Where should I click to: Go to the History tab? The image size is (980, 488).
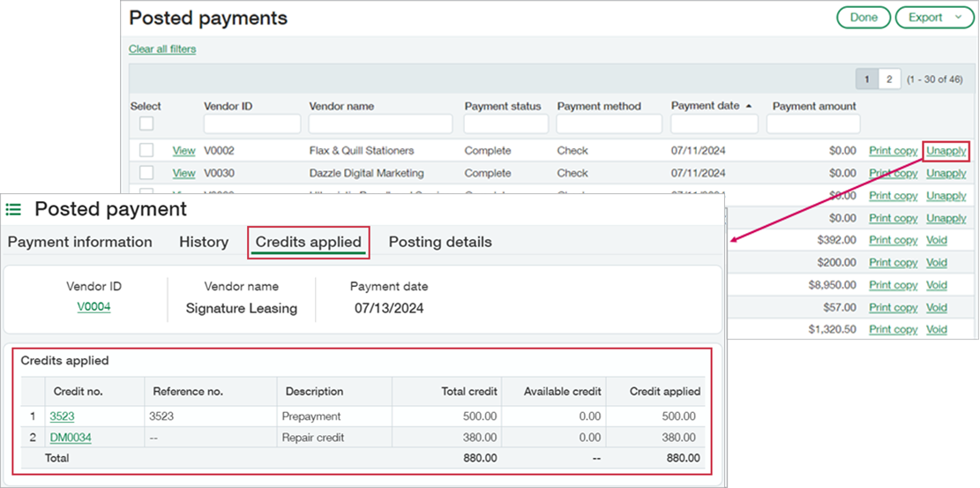[204, 242]
